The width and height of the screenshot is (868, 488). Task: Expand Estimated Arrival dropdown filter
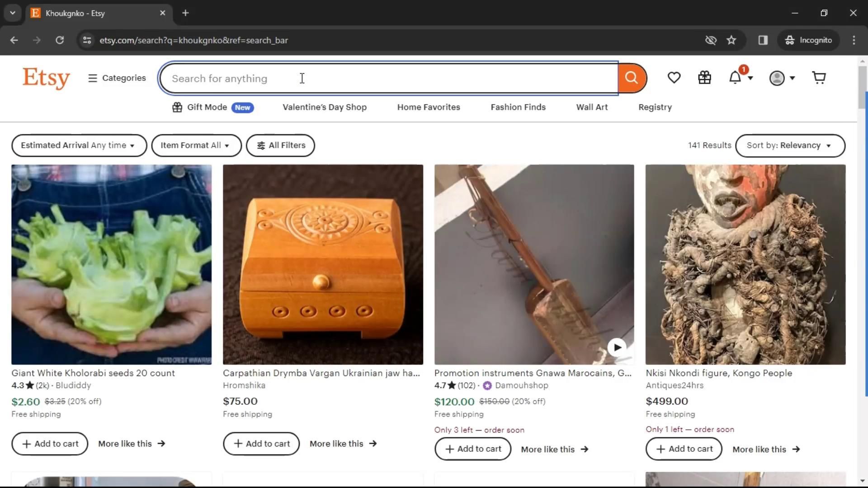pos(79,145)
